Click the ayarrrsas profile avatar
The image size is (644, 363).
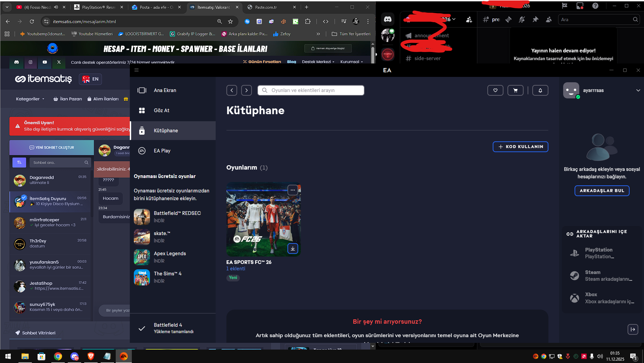click(571, 90)
